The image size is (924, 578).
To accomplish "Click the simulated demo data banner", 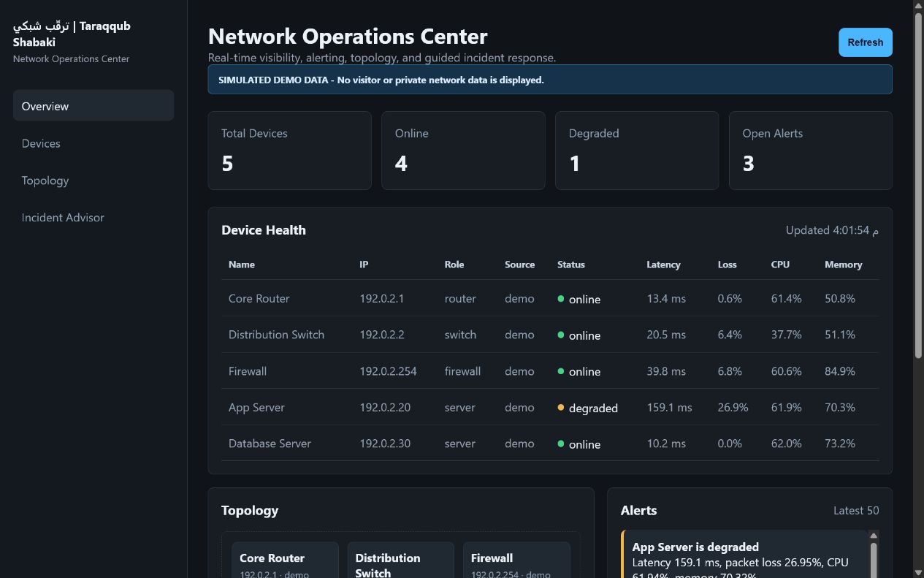I will click(550, 80).
